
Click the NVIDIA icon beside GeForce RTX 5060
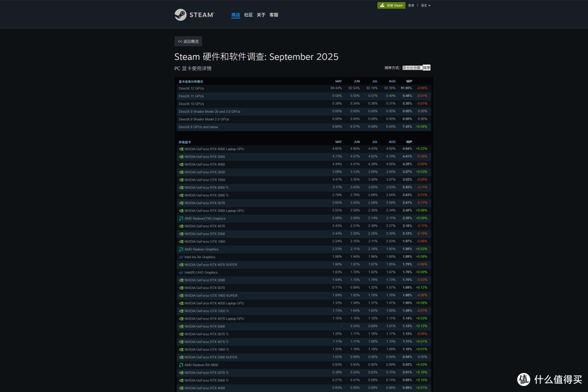point(181,326)
